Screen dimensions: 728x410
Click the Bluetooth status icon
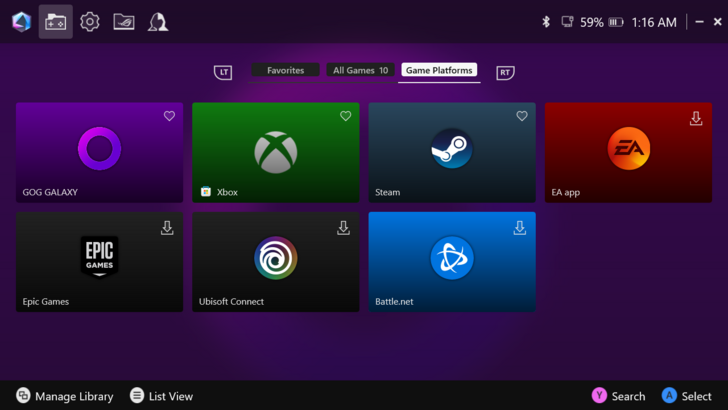(x=546, y=21)
